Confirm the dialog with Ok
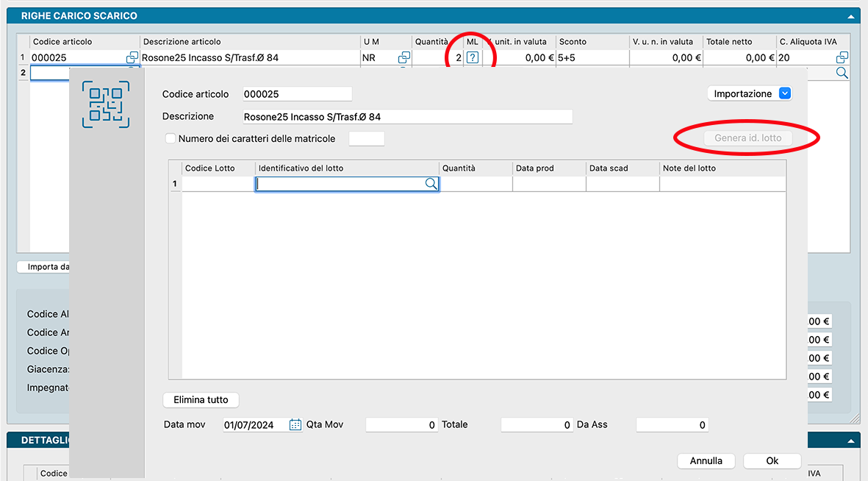The height and width of the screenshot is (481, 868). click(772, 460)
